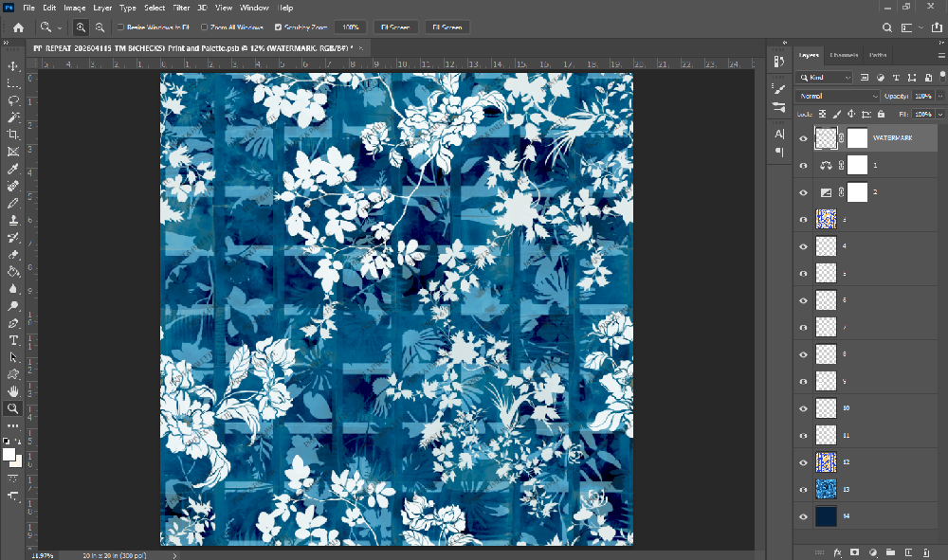Viewport: 948px width, 560px height.
Task: Click the foreground color swatch
Action: point(9,454)
